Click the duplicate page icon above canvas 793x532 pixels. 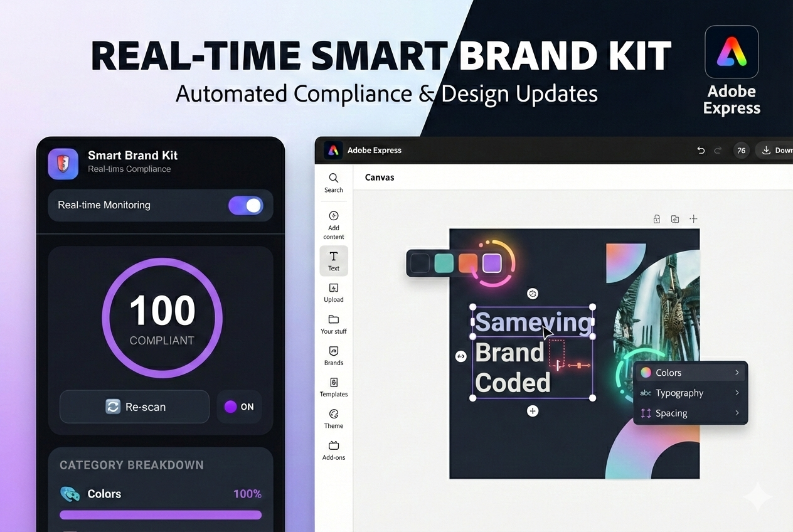tap(675, 219)
